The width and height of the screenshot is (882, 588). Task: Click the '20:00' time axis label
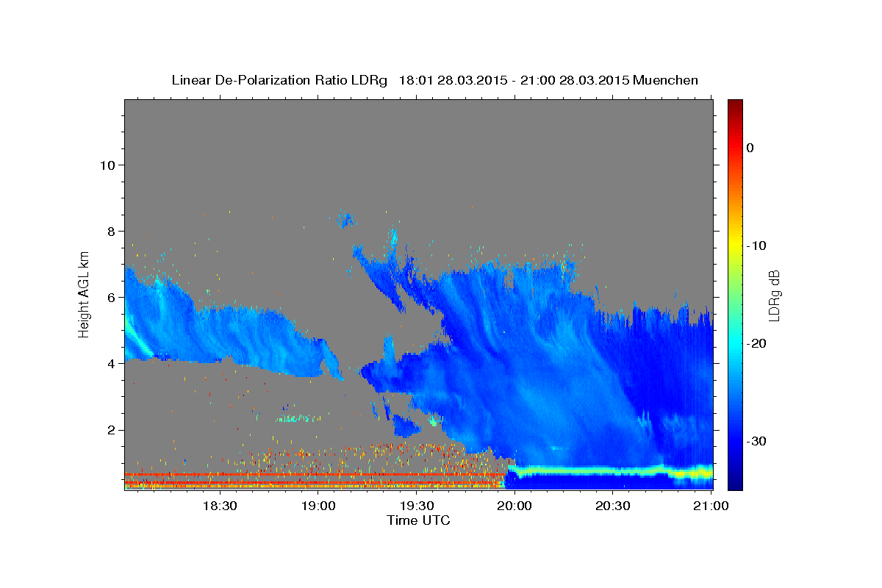514,506
